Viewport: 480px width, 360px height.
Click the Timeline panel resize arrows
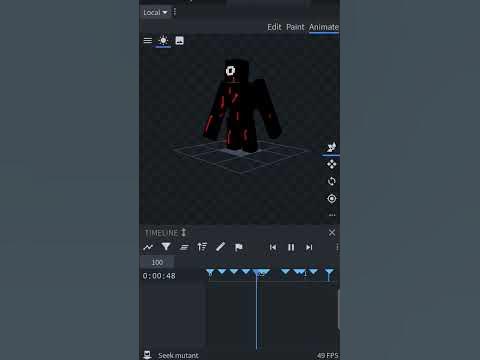point(183,232)
